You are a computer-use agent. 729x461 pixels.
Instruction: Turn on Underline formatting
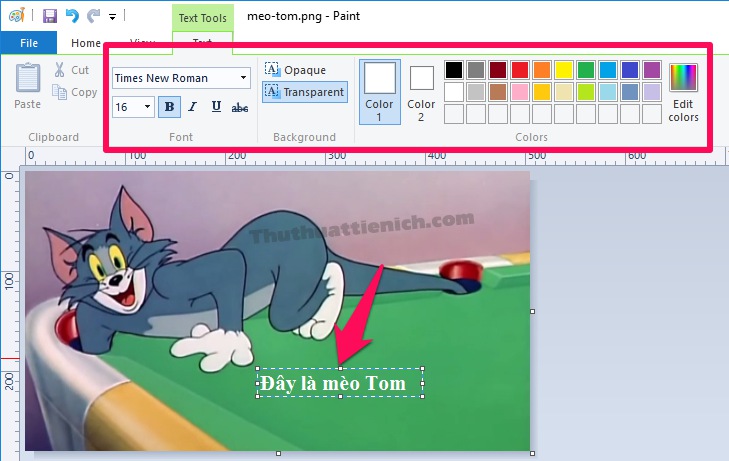click(x=216, y=107)
